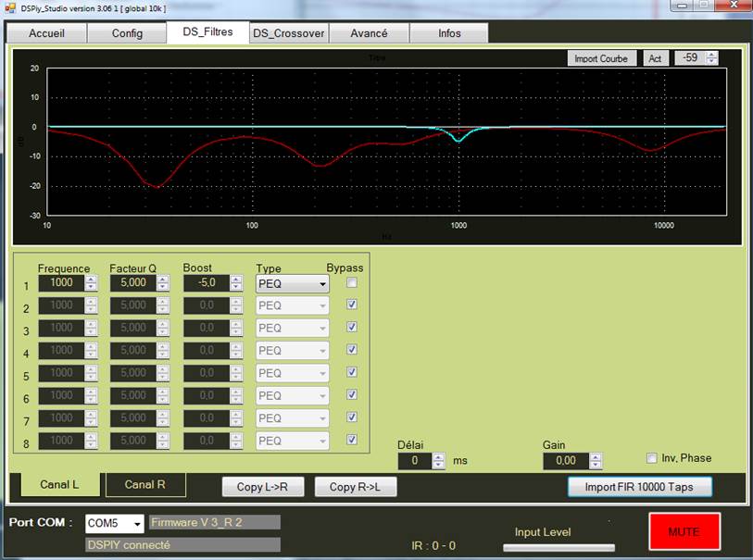Click the Délai stepper arrows
The width and height of the screenshot is (753, 560).
[x=438, y=461]
